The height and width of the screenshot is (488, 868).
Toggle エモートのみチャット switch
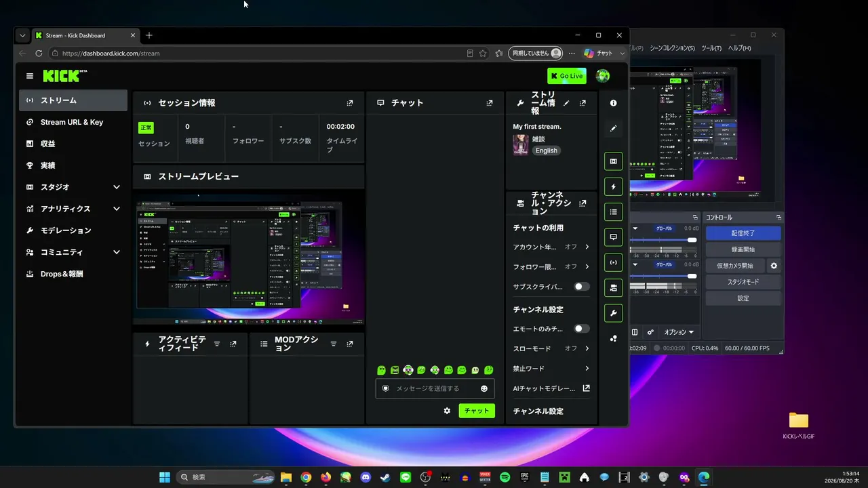click(582, 329)
